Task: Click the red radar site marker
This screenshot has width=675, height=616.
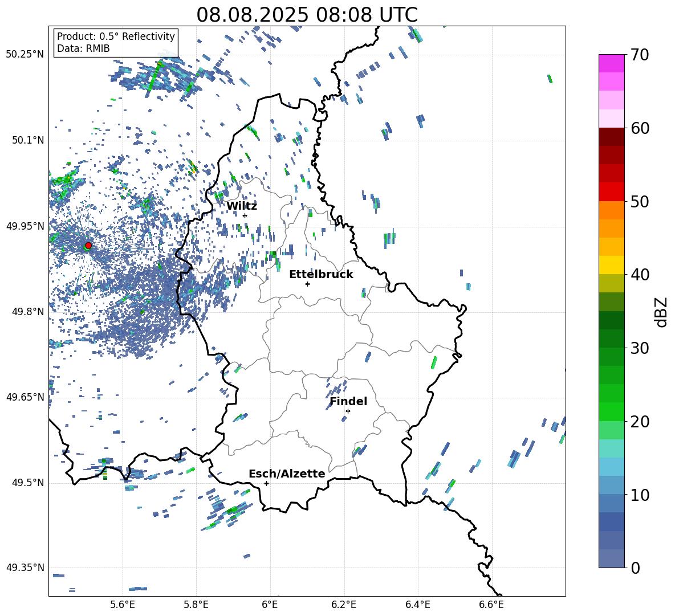Action: [x=88, y=245]
